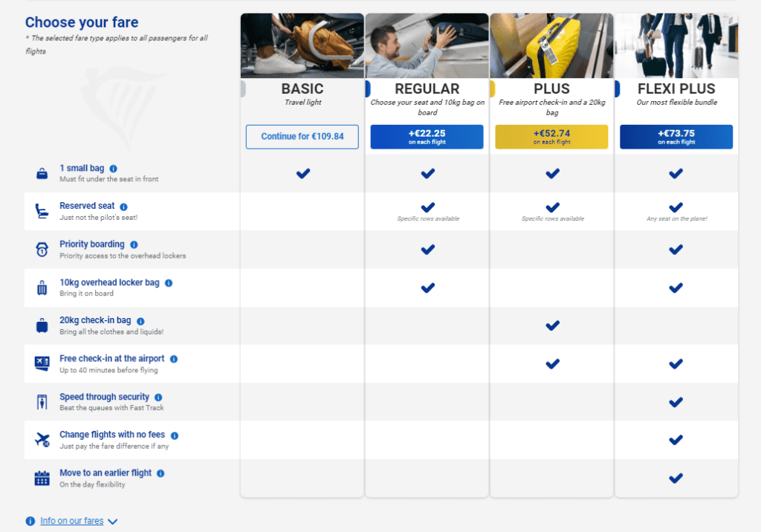Click info icon next to Move to an earlier flight
This screenshot has width=761, height=532.
pos(161,473)
